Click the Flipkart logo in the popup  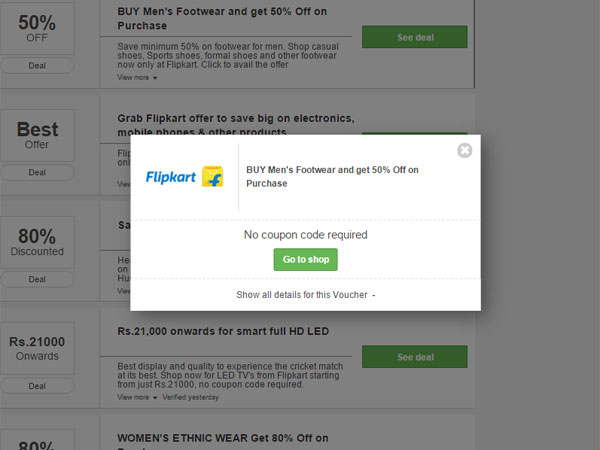(184, 177)
